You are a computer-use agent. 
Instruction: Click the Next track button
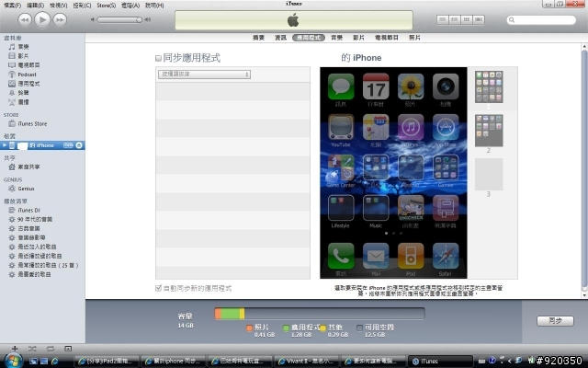60,19
